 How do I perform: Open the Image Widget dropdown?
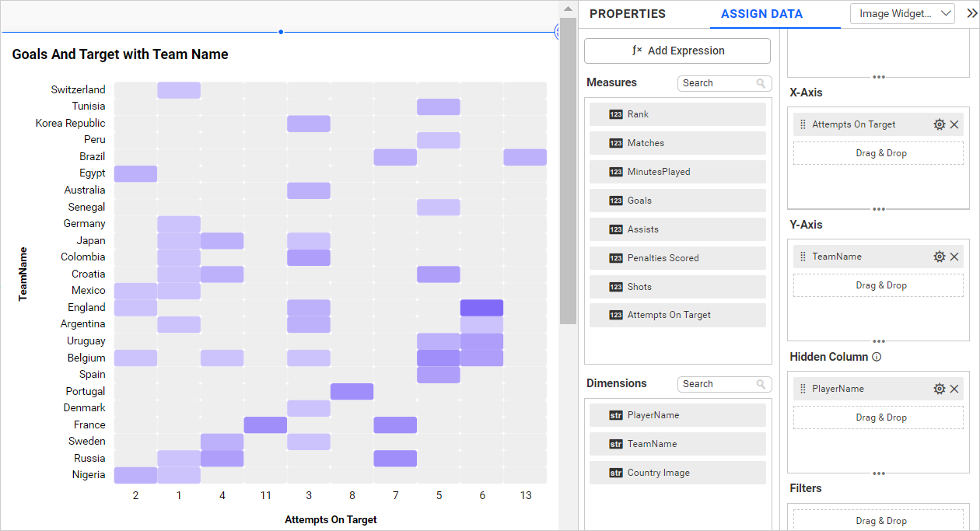[903, 13]
